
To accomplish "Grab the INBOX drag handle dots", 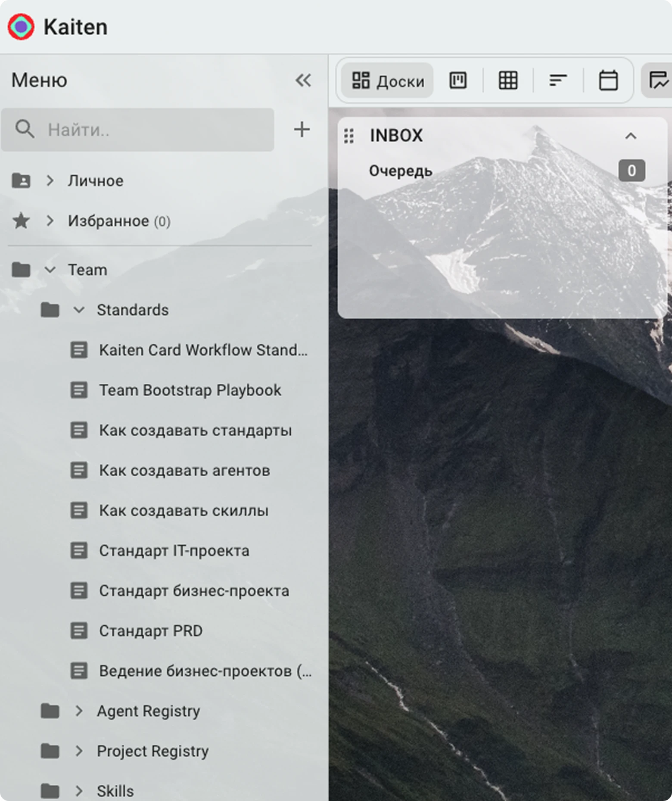I will pos(349,136).
